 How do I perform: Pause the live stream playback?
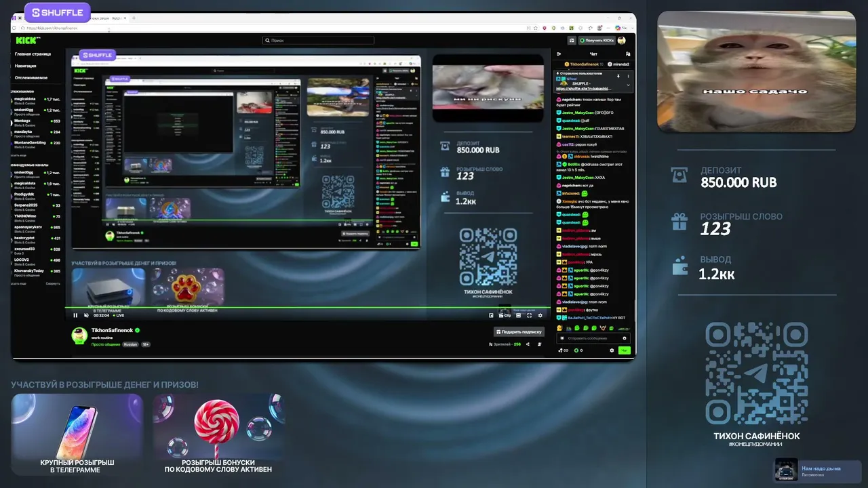pos(75,315)
